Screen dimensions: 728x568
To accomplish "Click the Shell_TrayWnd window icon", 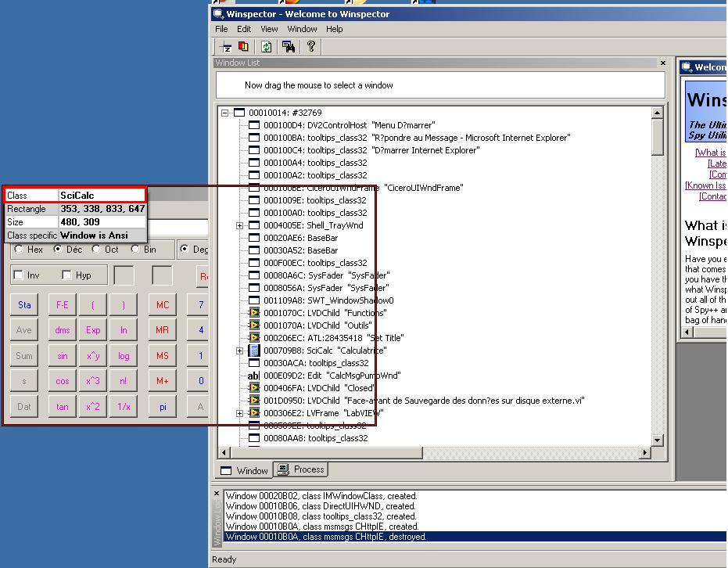I will click(254, 225).
